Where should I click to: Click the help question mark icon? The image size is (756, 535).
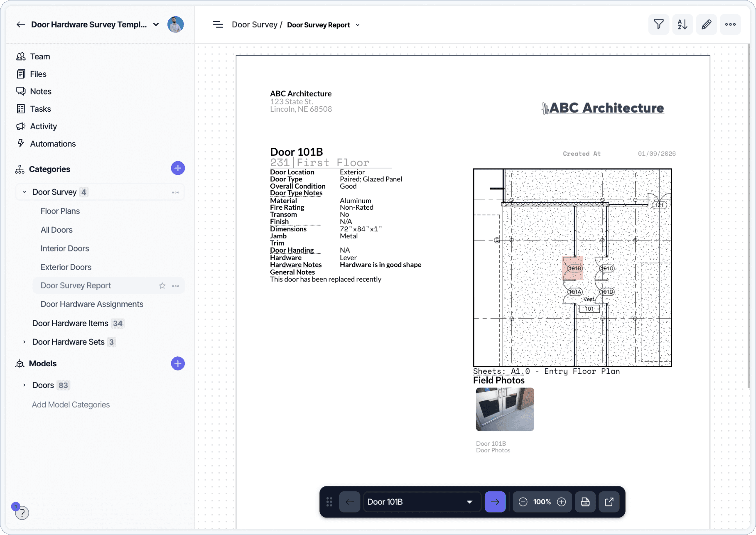tap(22, 513)
